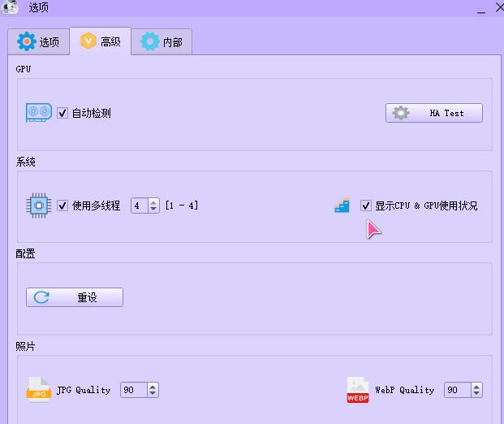Click the HA Test button
Screen dimensions: 504x424
pos(434,113)
